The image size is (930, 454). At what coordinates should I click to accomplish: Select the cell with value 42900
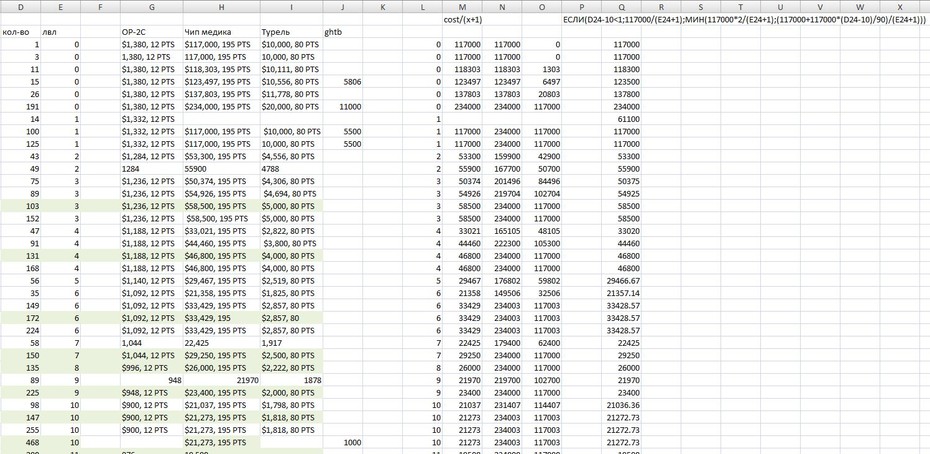(542, 156)
